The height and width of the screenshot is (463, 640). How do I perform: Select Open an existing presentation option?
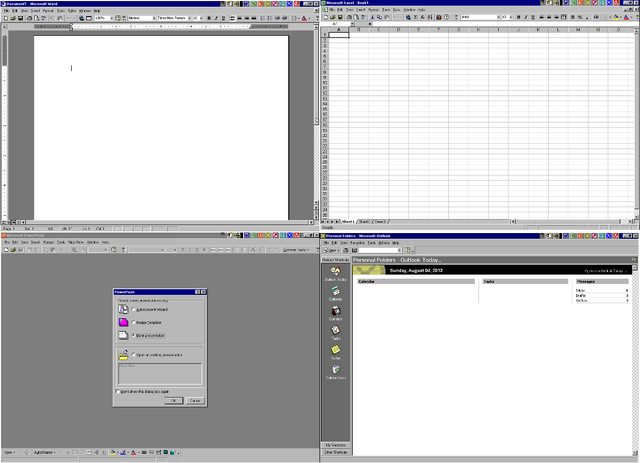(133, 355)
